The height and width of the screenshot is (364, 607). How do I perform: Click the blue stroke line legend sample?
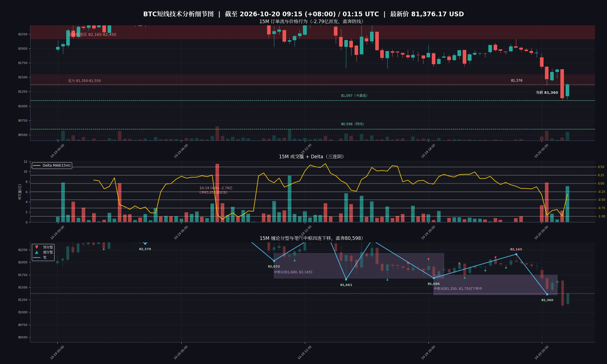(x=37, y=258)
